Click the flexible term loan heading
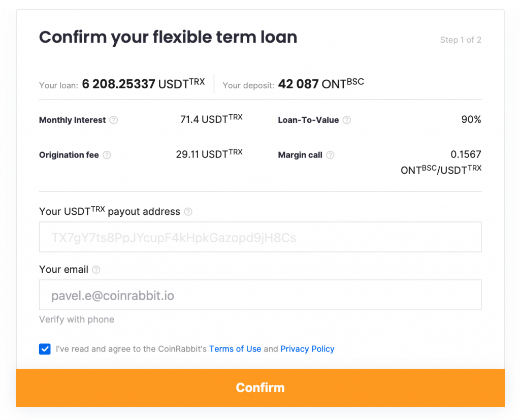The width and height of the screenshot is (520, 420). click(168, 37)
